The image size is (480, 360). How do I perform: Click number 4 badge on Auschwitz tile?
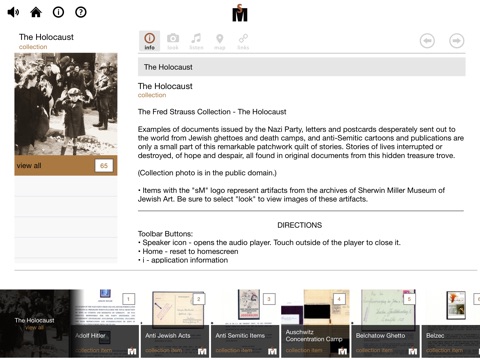pyautogui.click(x=339, y=299)
